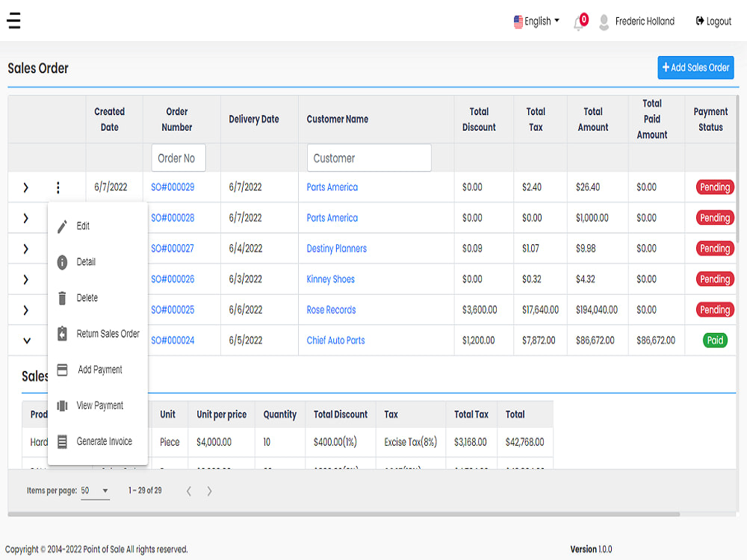The height and width of the screenshot is (560, 747).
Task: Click the Customer filter field
Action: pyautogui.click(x=369, y=158)
